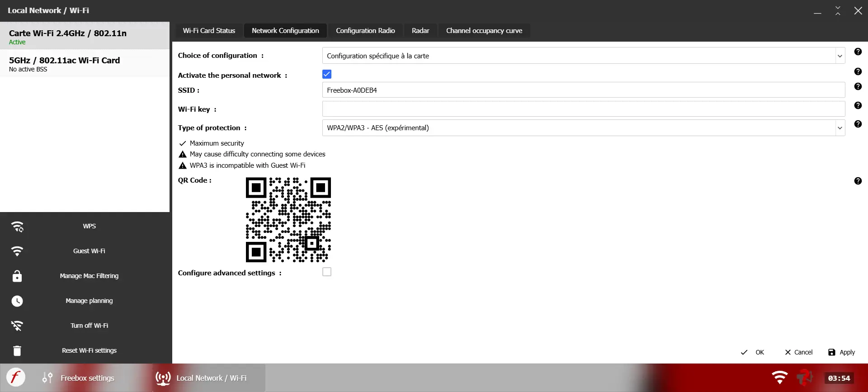The image size is (868, 392).
Task: Click the Manage planning clock icon
Action: click(17, 301)
